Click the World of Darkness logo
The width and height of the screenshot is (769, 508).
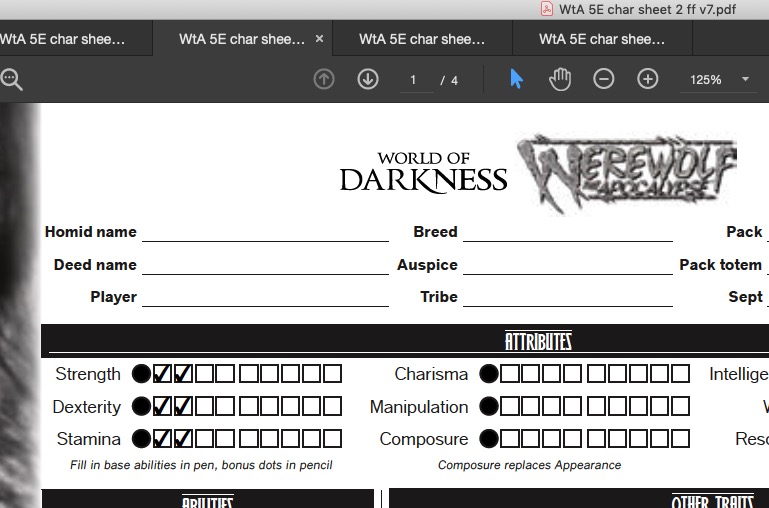click(x=424, y=172)
